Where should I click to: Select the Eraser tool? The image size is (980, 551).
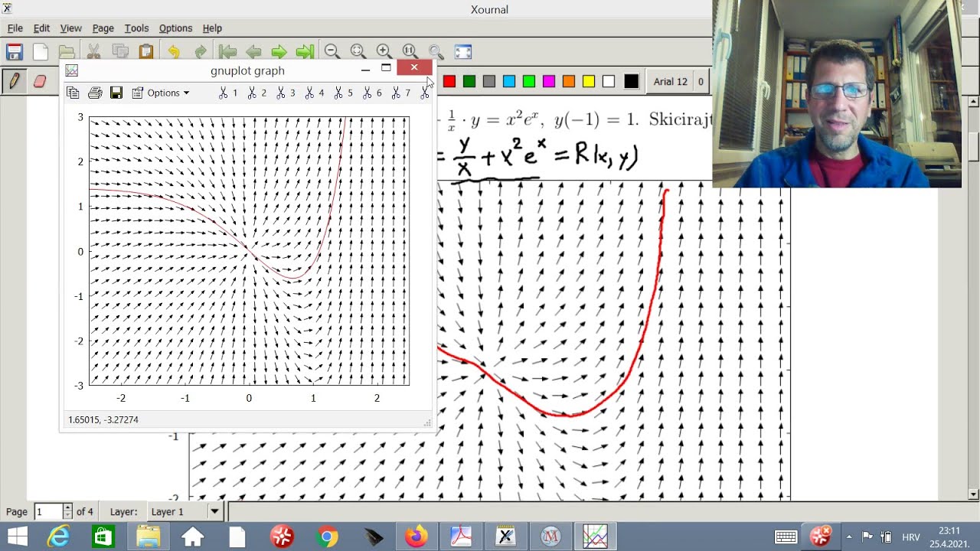(x=40, y=81)
